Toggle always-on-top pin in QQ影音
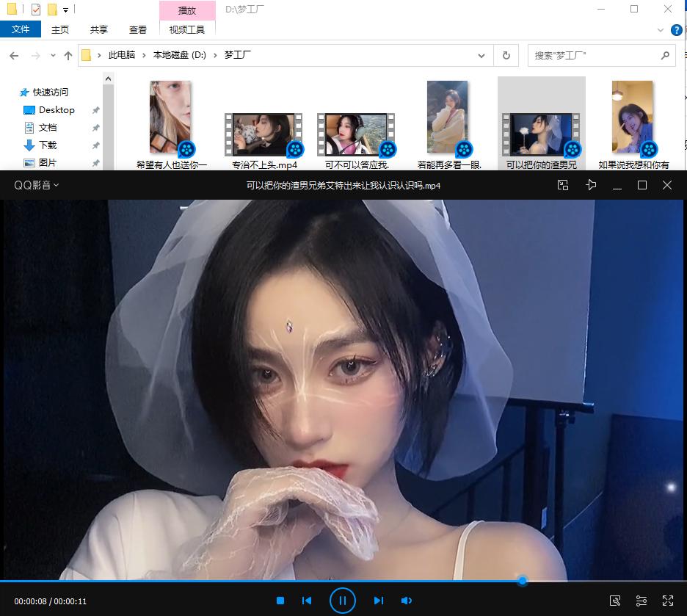The image size is (687, 616). 591,185
